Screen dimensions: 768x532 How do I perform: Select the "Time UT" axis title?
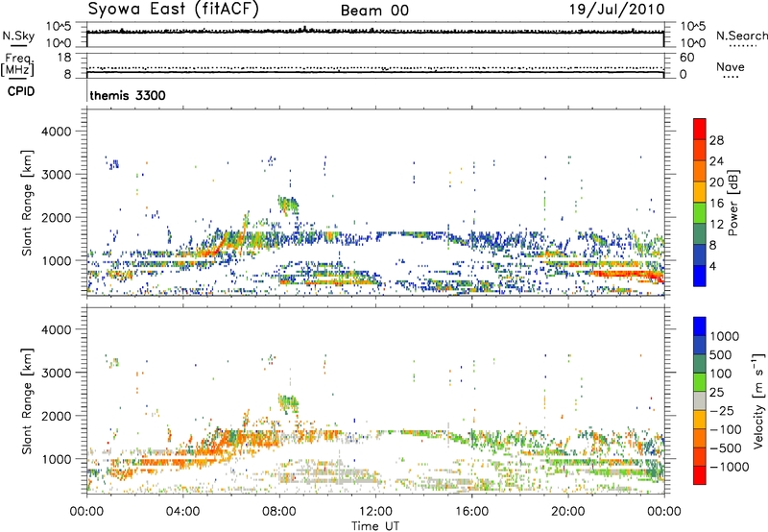(x=375, y=525)
